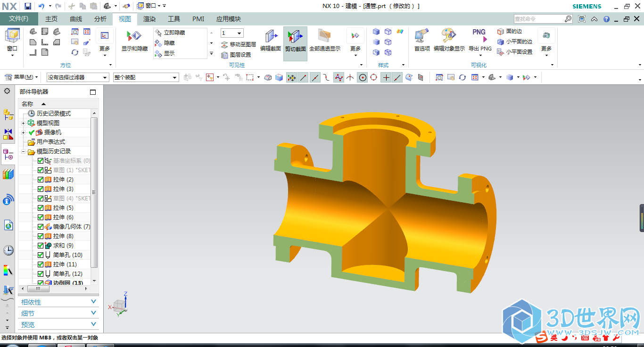Click the HD3D Tools sidebar icon
644x347 pixels.
[x=8, y=200]
